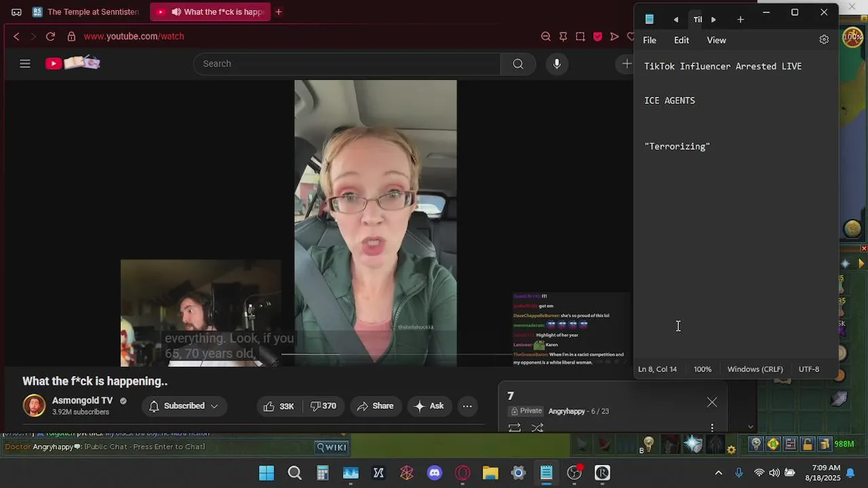Image resolution: width=868 pixels, height=488 pixels.
Task: Expand the Subscribed notification dropdown
Action: [184, 406]
